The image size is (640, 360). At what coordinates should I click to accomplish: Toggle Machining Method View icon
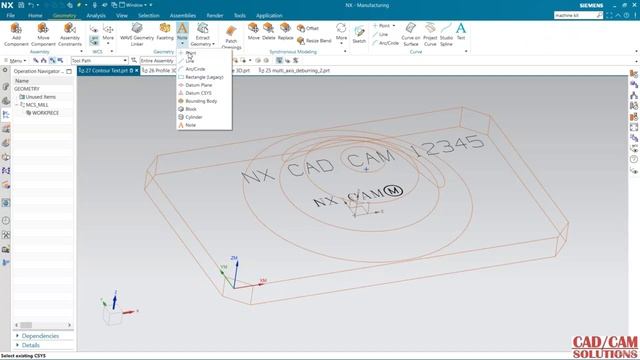(x=60, y=60)
